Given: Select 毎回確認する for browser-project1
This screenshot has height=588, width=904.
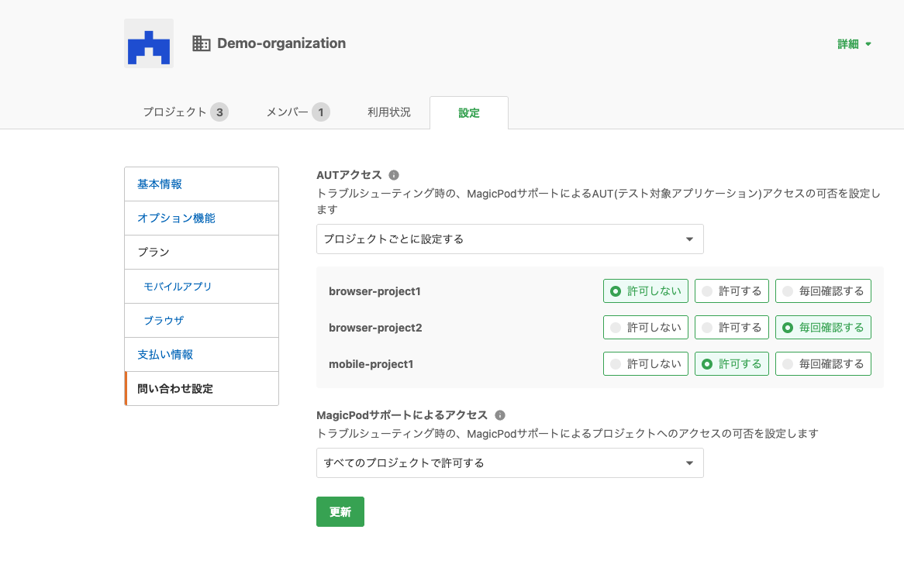Looking at the screenshot, I should tap(823, 291).
